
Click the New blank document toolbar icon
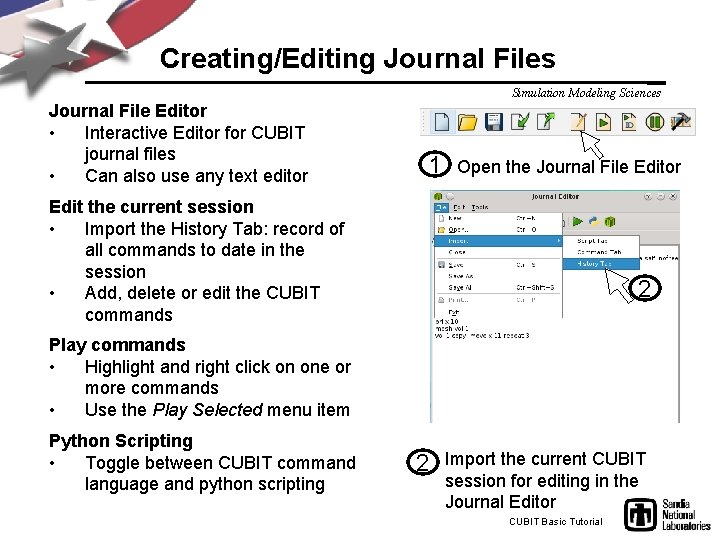coord(441,122)
